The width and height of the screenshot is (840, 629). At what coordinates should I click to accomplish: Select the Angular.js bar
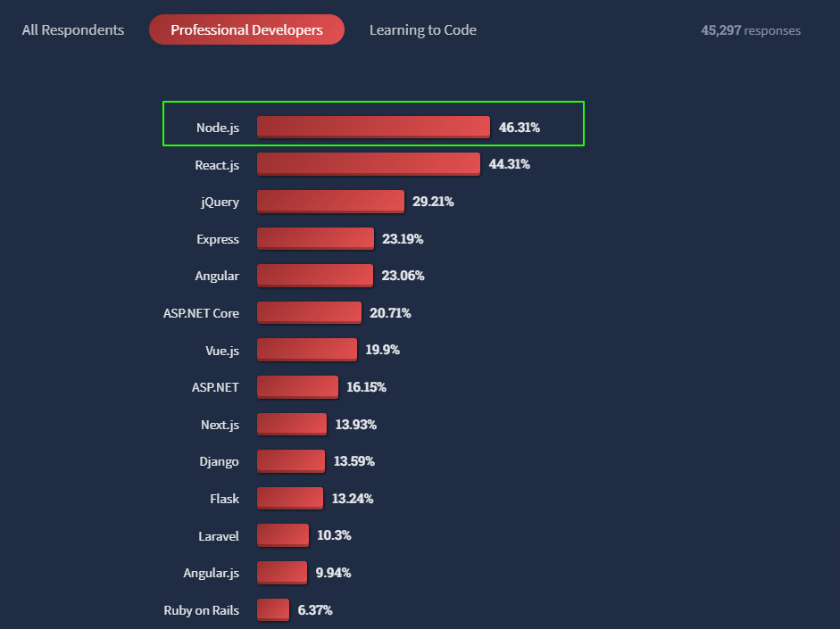click(x=281, y=573)
